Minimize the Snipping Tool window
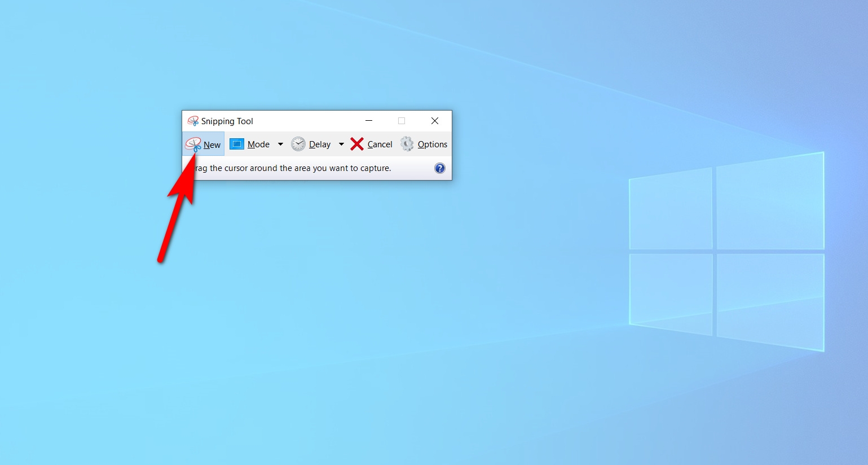Viewport: 868px width, 465px height. pyautogui.click(x=368, y=121)
